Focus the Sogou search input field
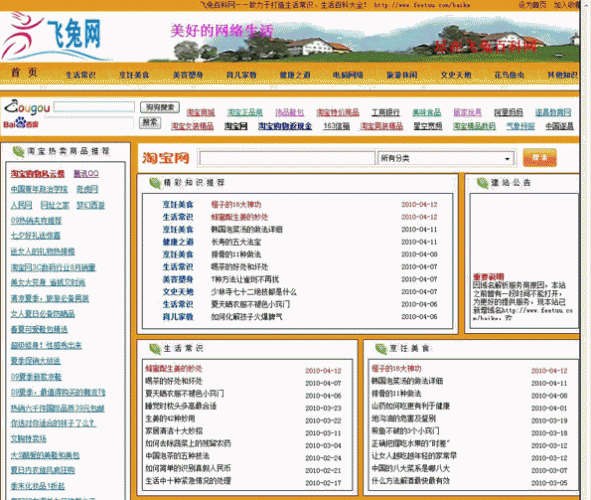Image resolution: width=591 pixels, height=500 pixels. [x=94, y=107]
